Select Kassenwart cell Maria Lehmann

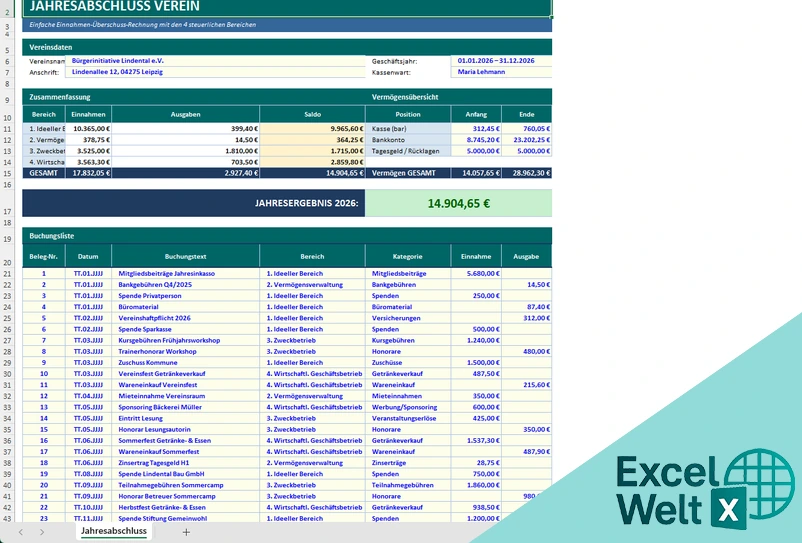pyautogui.click(x=501, y=72)
